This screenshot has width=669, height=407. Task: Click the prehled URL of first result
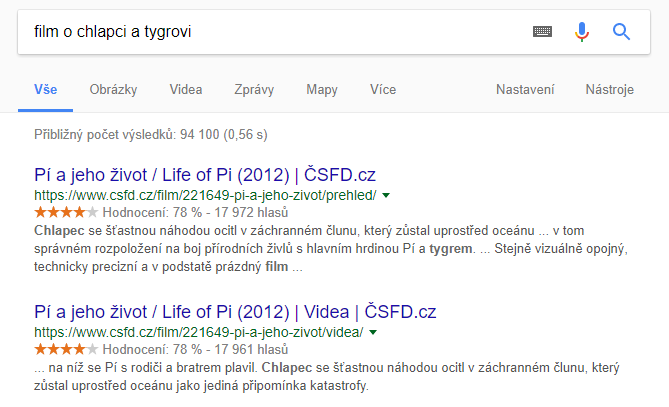[x=205, y=195]
